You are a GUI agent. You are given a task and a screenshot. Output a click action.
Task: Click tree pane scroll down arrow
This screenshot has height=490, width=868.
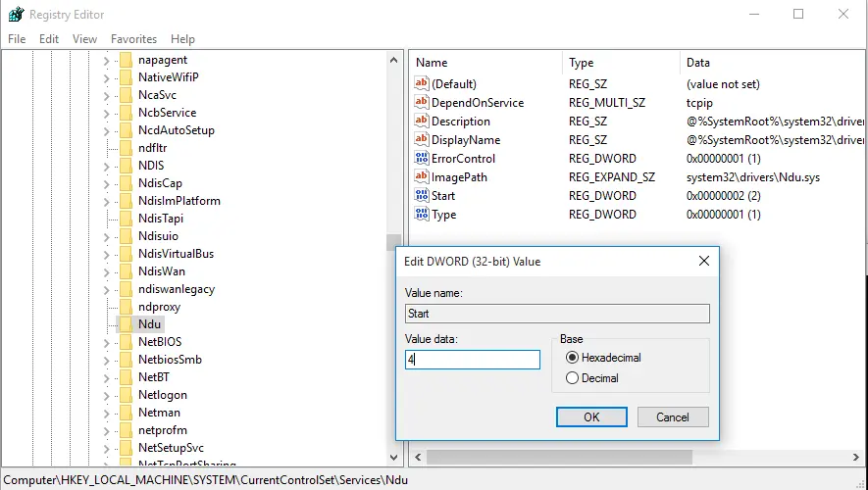(x=393, y=458)
